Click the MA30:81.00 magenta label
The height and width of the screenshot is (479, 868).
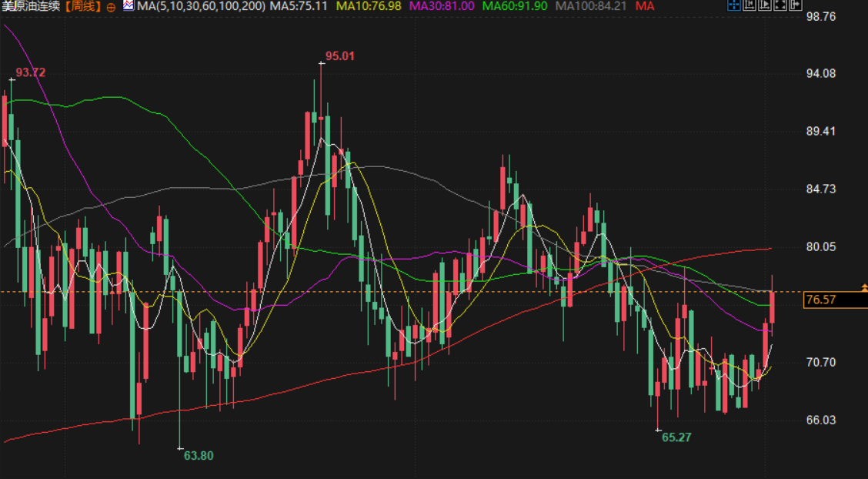[x=442, y=6]
